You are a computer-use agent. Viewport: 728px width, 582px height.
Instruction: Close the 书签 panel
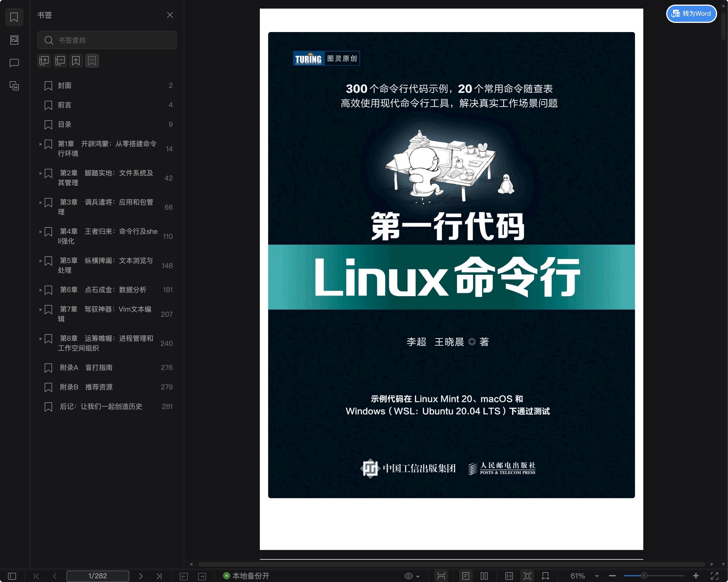click(170, 15)
